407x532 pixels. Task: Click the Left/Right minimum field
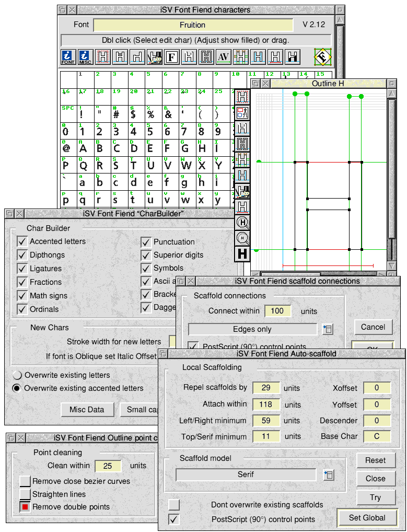pos(266,421)
